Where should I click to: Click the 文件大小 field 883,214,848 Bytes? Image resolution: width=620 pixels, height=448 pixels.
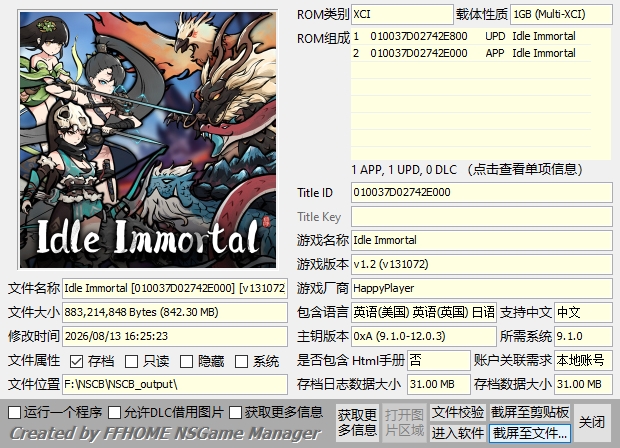[x=175, y=312]
